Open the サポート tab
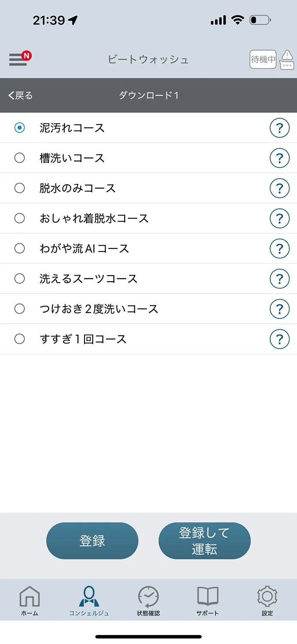Viewport: 297px width, 644px height. click(208, 601)
